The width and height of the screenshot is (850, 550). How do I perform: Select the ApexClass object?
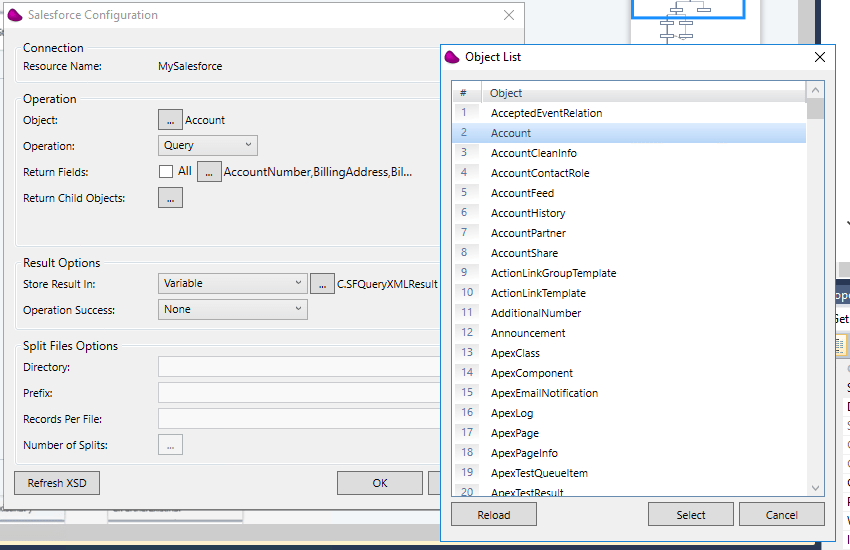tap(629, 353)
